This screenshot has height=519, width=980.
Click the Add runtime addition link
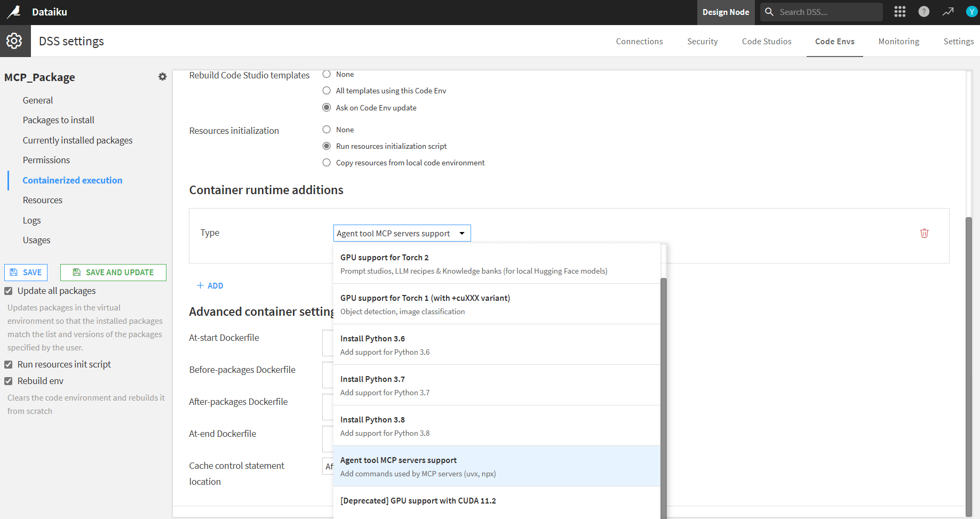pyautogui.click(x=210, y=286)
